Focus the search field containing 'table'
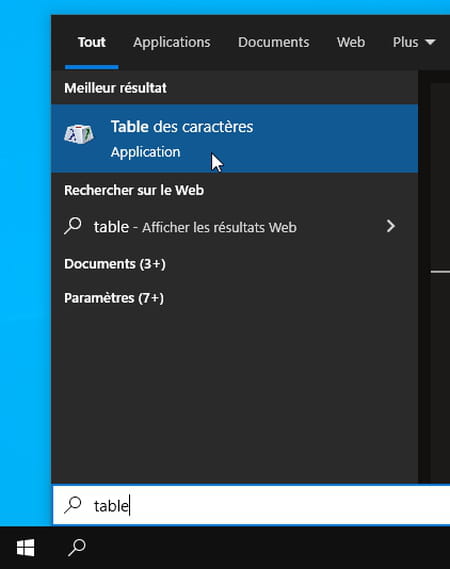Viewport: 450px width, 569px height. tap(251, 505)
